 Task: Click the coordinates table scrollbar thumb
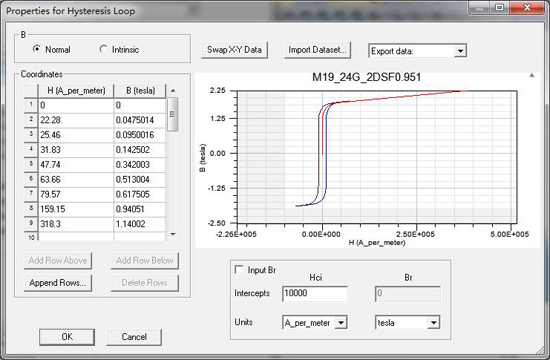pyautogui.click(x=173, y=114)
